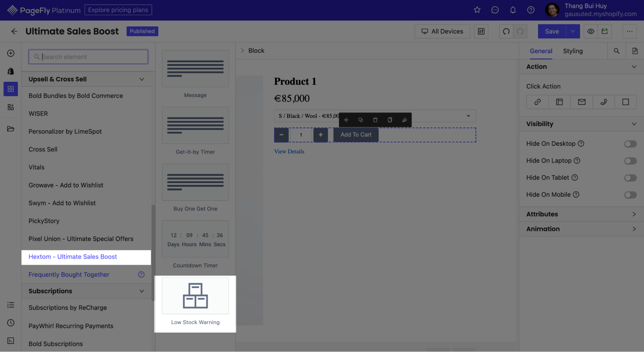644x352 pixels.
Task: Switch to the General tab
Action: pos(541,51)
